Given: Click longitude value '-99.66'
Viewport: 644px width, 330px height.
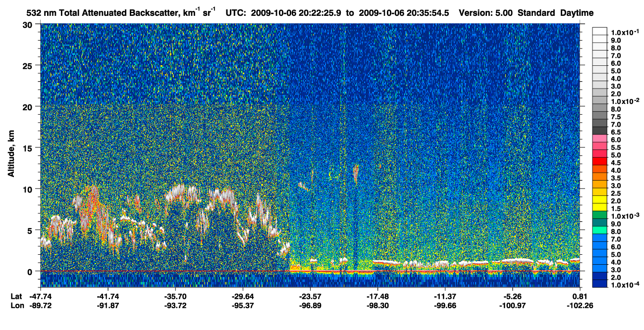Looking at the screenshot, I should (x=445, y=306).
